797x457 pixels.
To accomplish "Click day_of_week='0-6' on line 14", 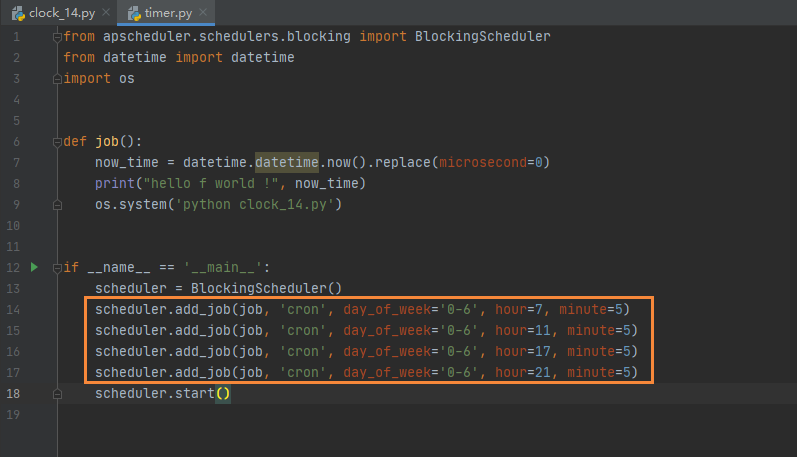I will 411,309.
